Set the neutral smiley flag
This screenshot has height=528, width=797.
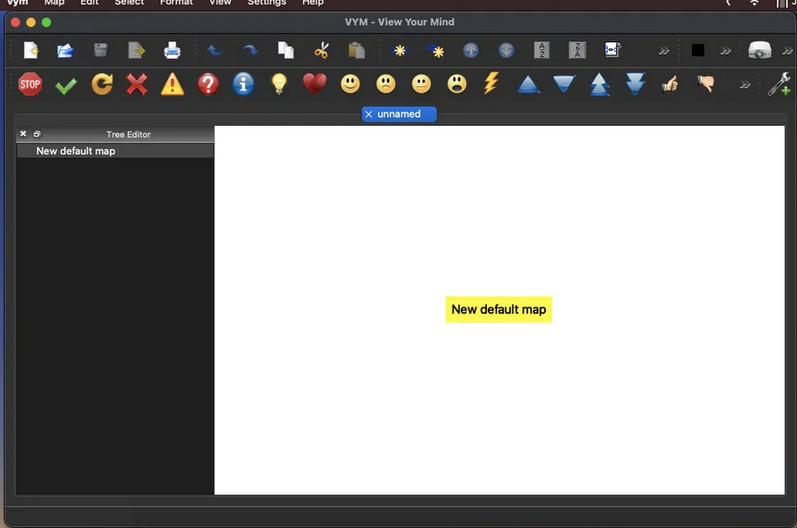point(421,84)
